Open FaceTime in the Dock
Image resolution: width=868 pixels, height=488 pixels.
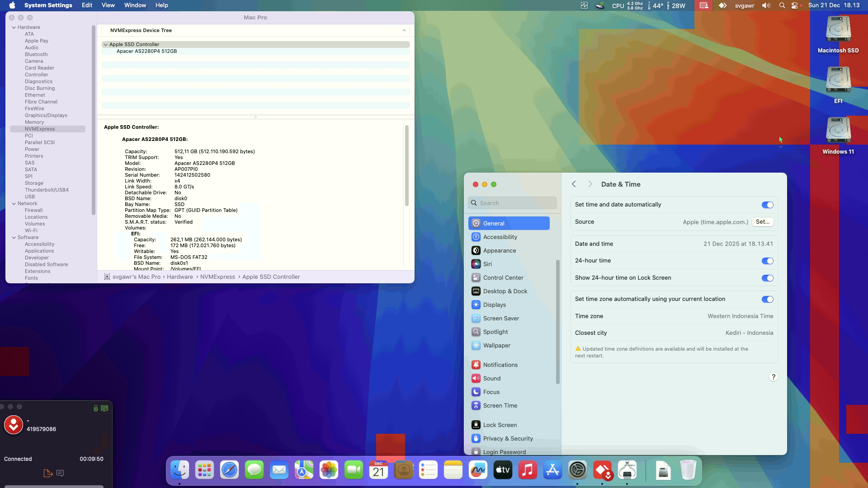pyautogui.click(x=354, y=470)
